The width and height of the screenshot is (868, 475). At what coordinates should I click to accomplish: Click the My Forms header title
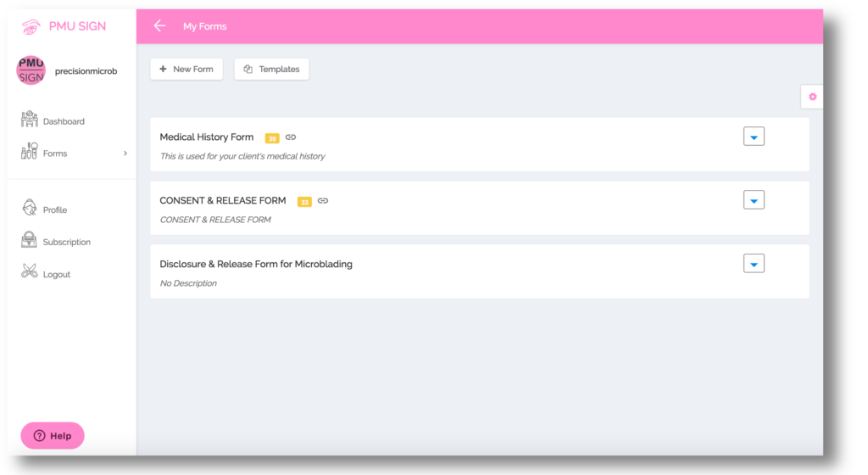click(205, 26)
